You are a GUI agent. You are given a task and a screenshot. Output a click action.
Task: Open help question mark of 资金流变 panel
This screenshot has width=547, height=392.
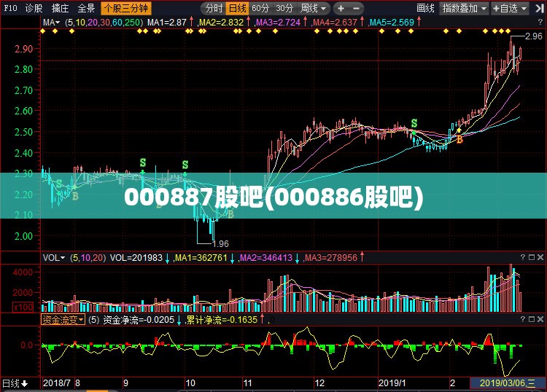pos(523,319)
